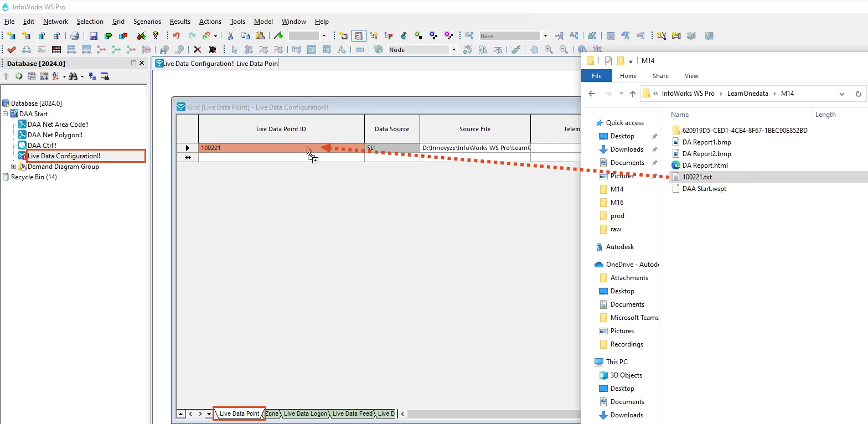The image size is (868, 424).
Task: Open the Share tab in File Explorer
Action: click(x=660, y=76)
